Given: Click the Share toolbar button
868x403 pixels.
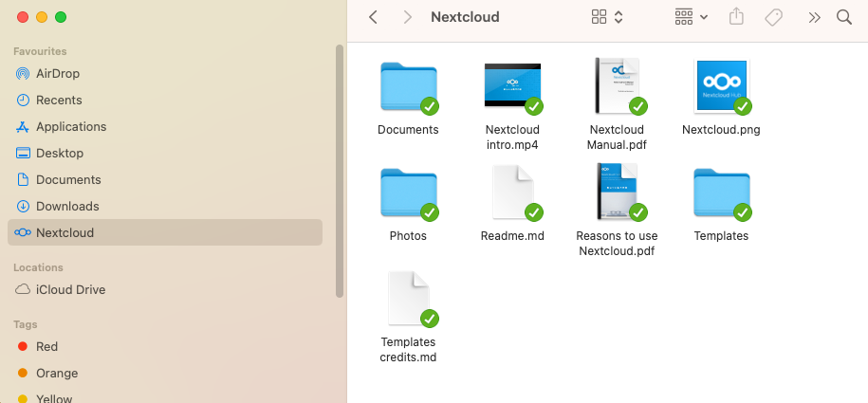Looking at the screenshot, I should pos(736,17).
